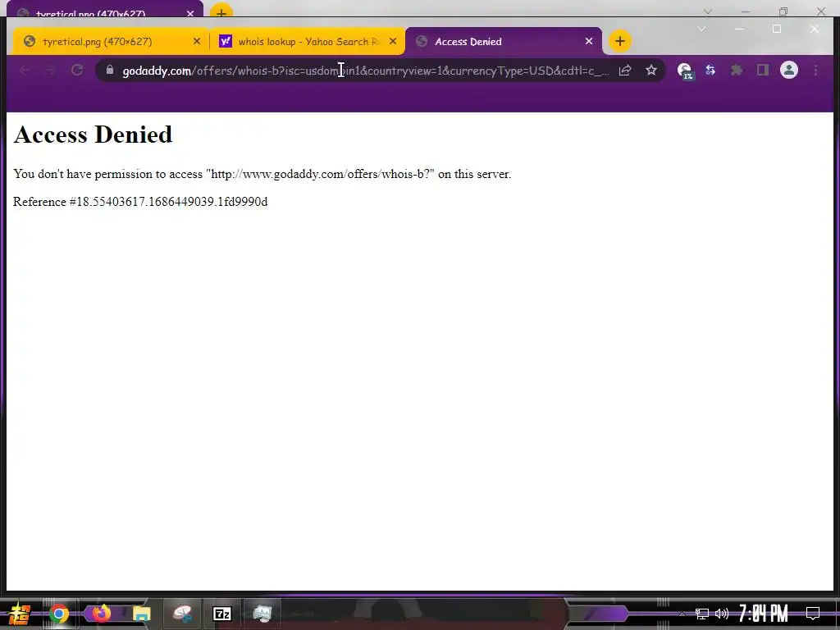The image size is (840, 630).
Task: Select the Access Denied tab
Action: click(x=504, y=41)
